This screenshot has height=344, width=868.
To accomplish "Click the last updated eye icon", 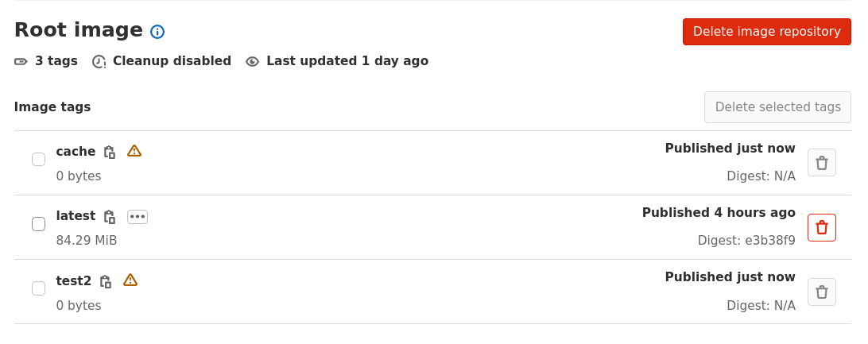I will pyautogui.click(x=253, y=61).
